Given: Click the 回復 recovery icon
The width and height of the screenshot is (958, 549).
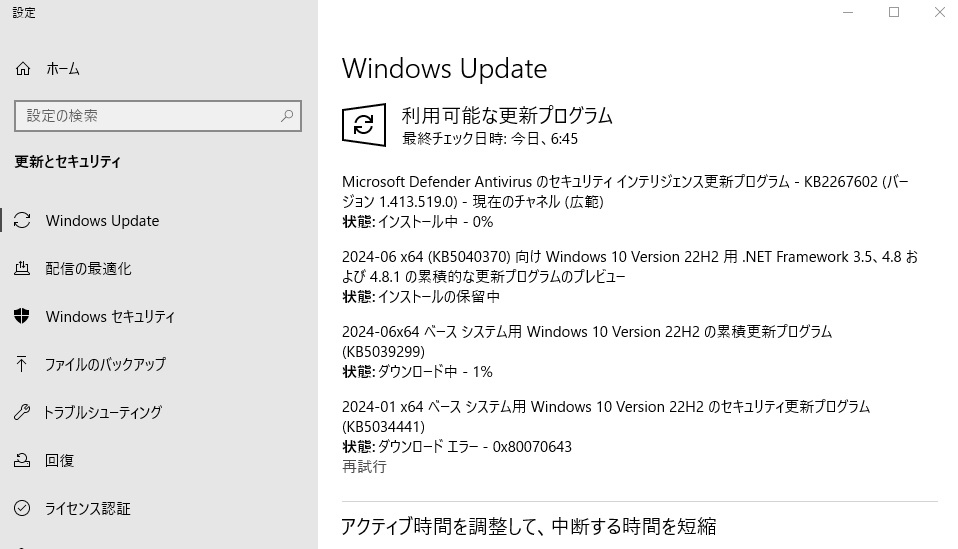Looking at the screenshot, I should [22, 461].
